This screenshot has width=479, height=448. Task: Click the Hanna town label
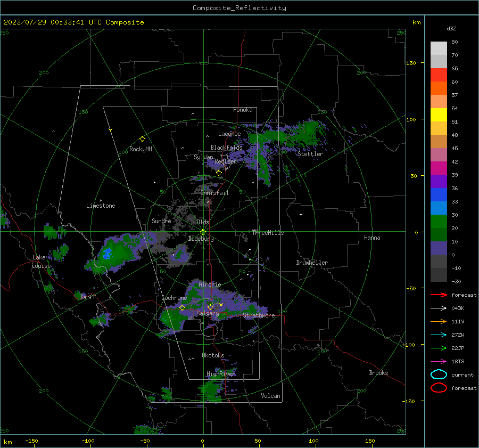pos(372,238)
